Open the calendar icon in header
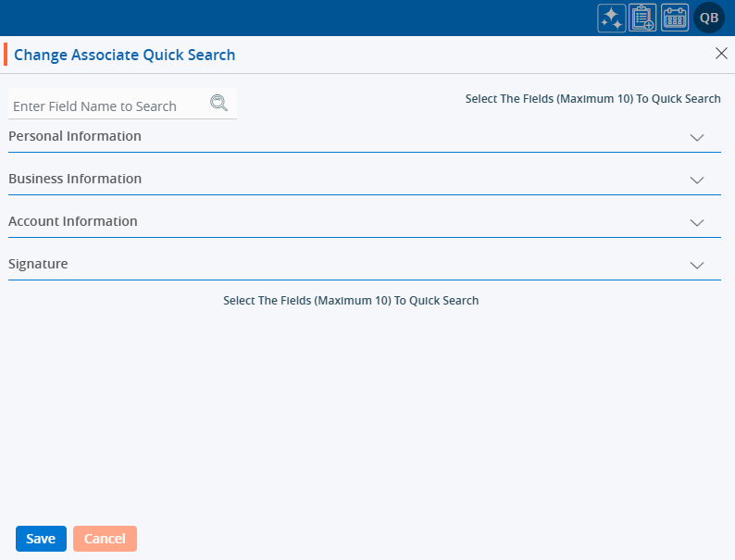This screenshot has height=560, width=735. pyautogui.click(x=675, y=19)
